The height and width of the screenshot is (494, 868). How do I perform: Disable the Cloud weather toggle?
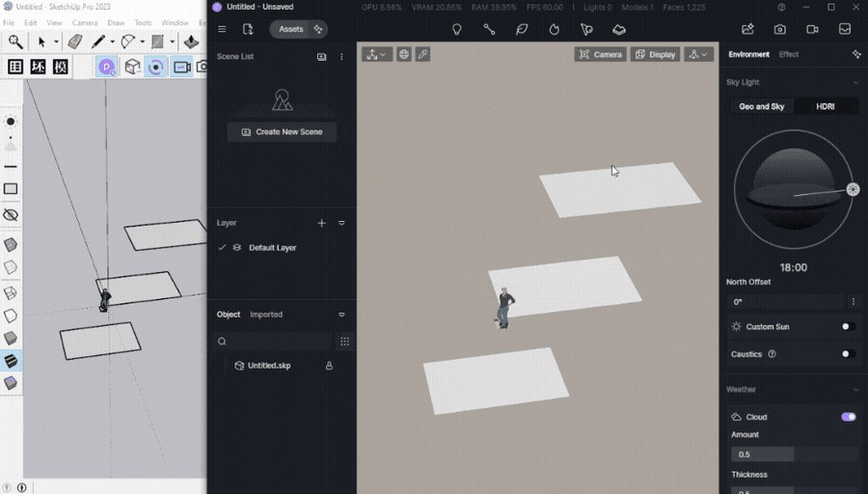[848, 417]
